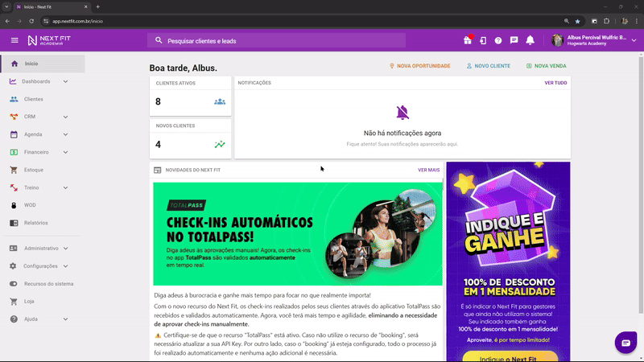Select the Relatórios icon

click(x=14, y=223)
